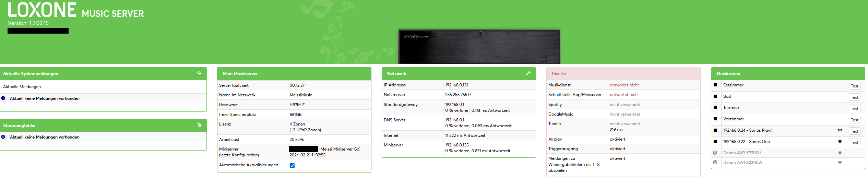This screenshot has width=868, height=179.
Task: Click the Wi-Fi icon in Sonos Play:1 row
Action: tap(840, 130)
